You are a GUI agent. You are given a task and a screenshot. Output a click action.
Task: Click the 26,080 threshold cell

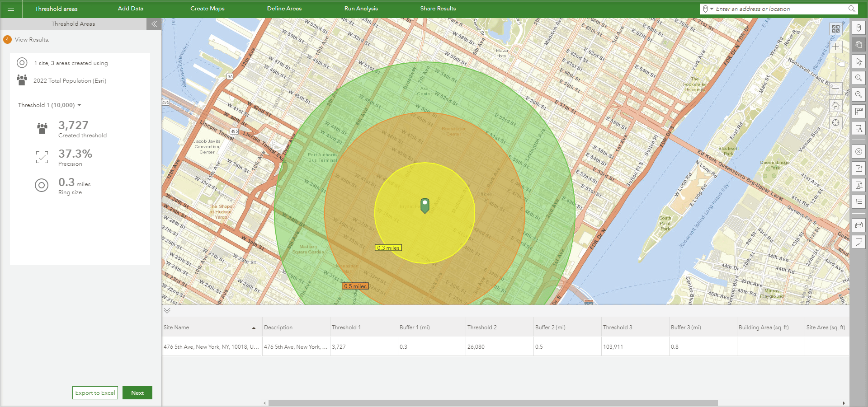pos(500,347)
